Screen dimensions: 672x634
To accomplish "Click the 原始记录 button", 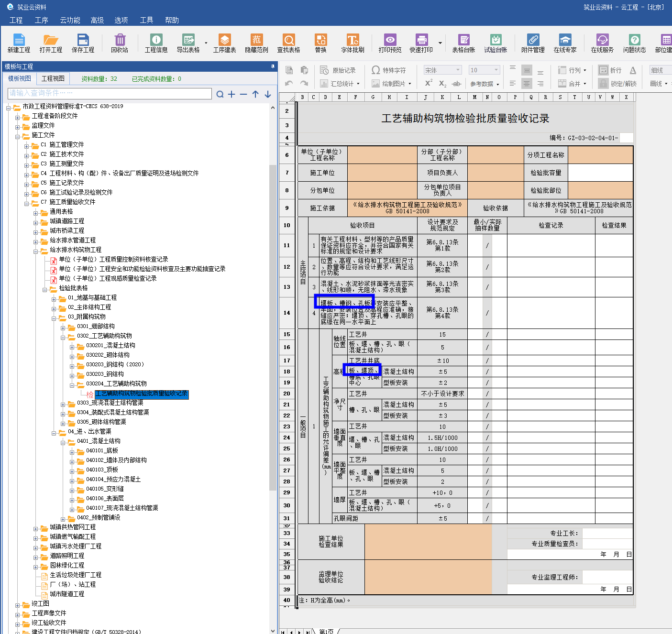I will point(338,70).
